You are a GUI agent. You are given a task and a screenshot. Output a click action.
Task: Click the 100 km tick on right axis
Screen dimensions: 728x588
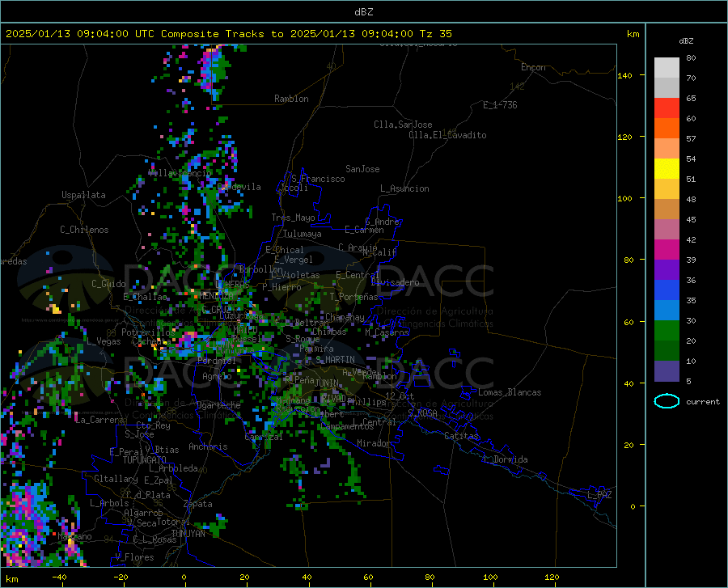click(x=625, y=199)
